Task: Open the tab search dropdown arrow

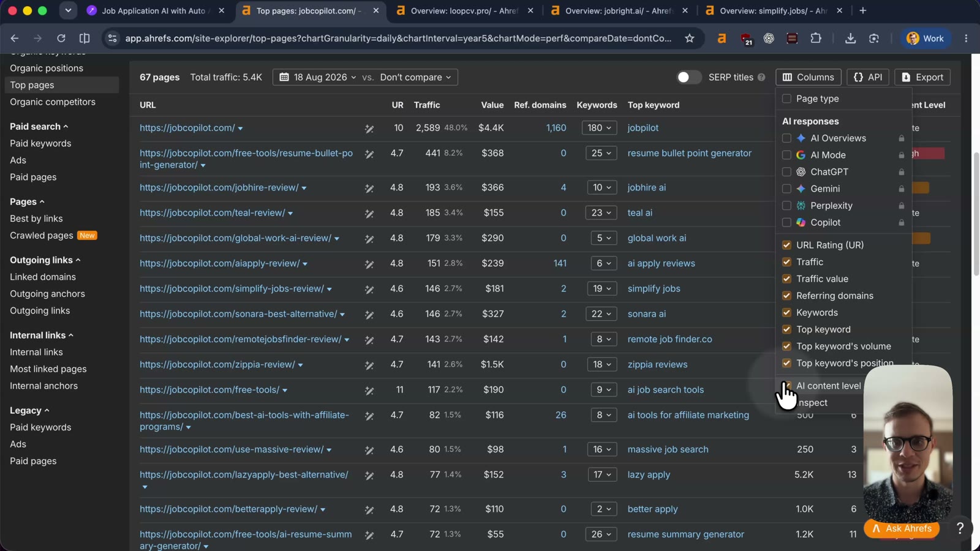Action: click(68, 10)
